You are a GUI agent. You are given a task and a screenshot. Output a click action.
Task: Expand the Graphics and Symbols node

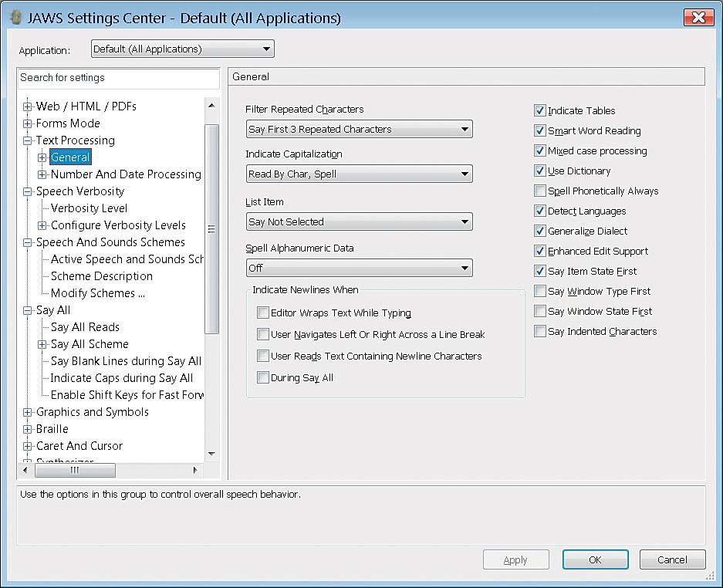[28, 412]
